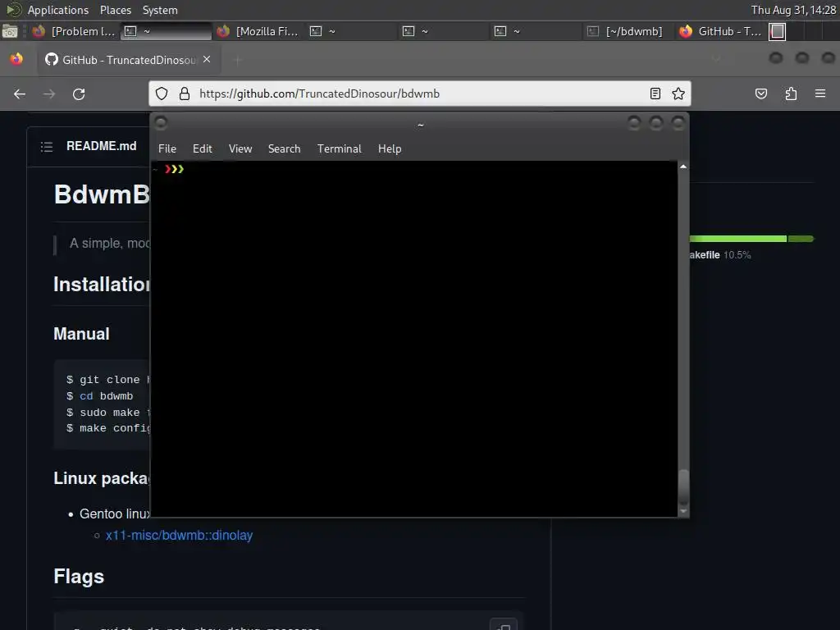
Task: Open the x11-misc/bdwmb::dinolay link
Action: pyautogui.click(x=179, y=535)
